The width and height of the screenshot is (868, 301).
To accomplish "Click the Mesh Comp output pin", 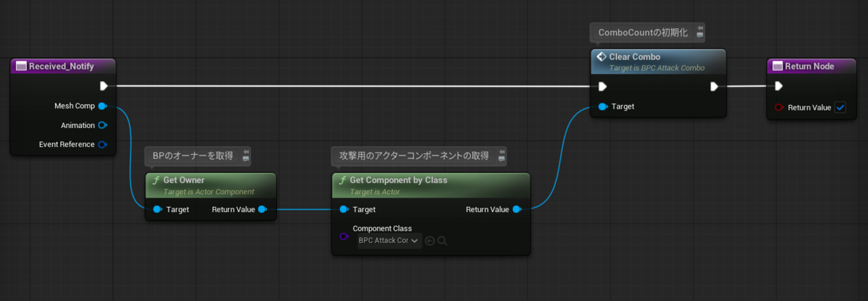I will 103,106.
